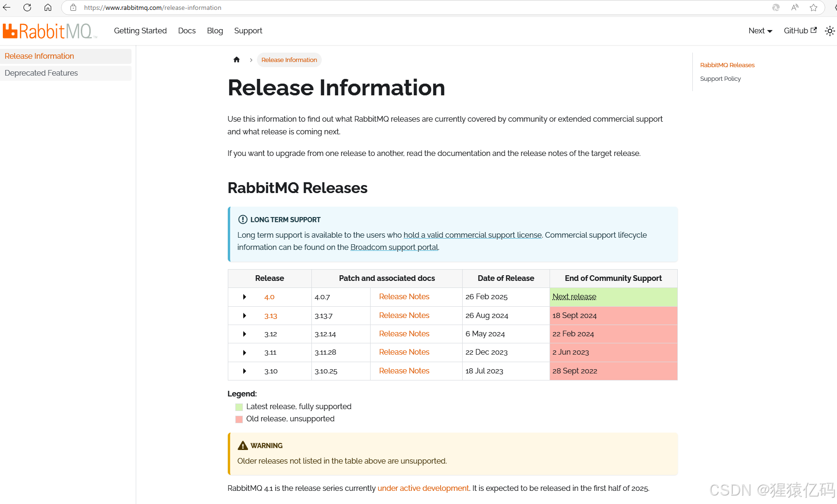Jump to Support Policy in the page contents
This screenshot has width=837, height=504.
(x=720, y=78)
